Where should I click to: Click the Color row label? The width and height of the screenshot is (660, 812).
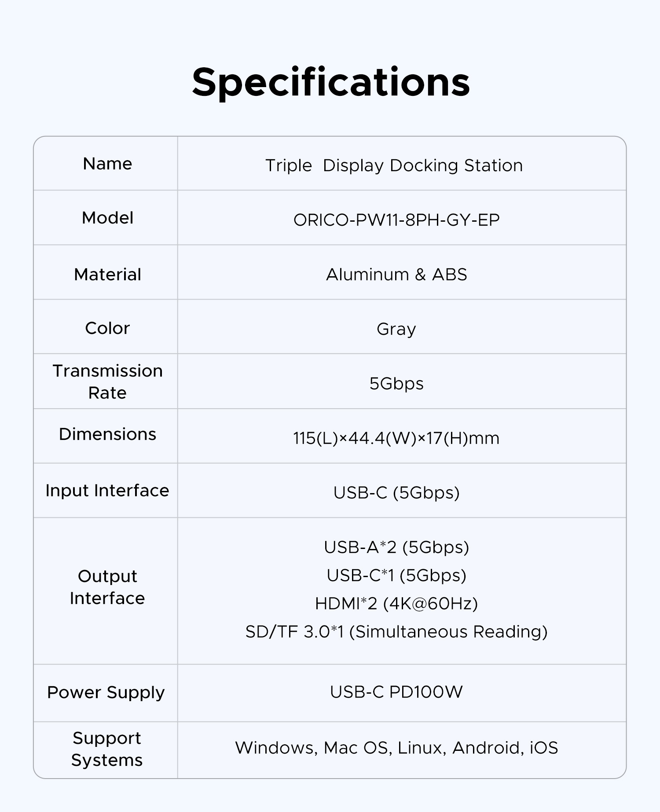pyautogui.click(x=107, y=328)
